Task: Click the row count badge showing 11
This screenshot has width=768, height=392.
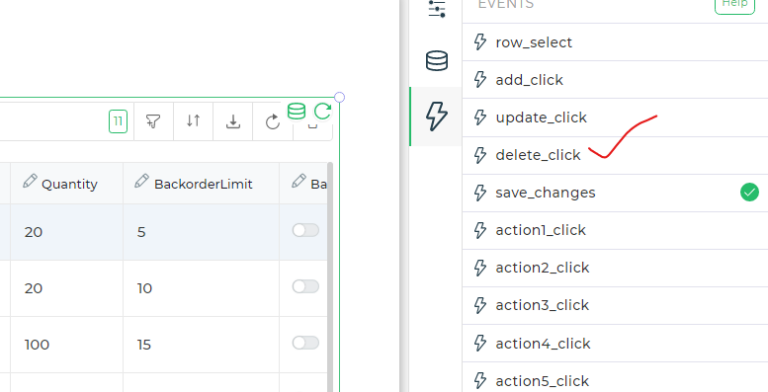Action: click(118, 122)
